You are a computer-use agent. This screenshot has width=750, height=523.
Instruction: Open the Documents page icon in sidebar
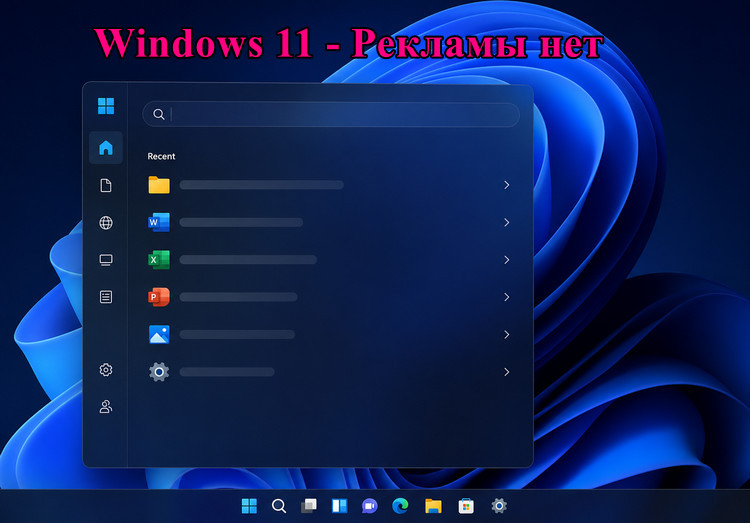(106, 185)
